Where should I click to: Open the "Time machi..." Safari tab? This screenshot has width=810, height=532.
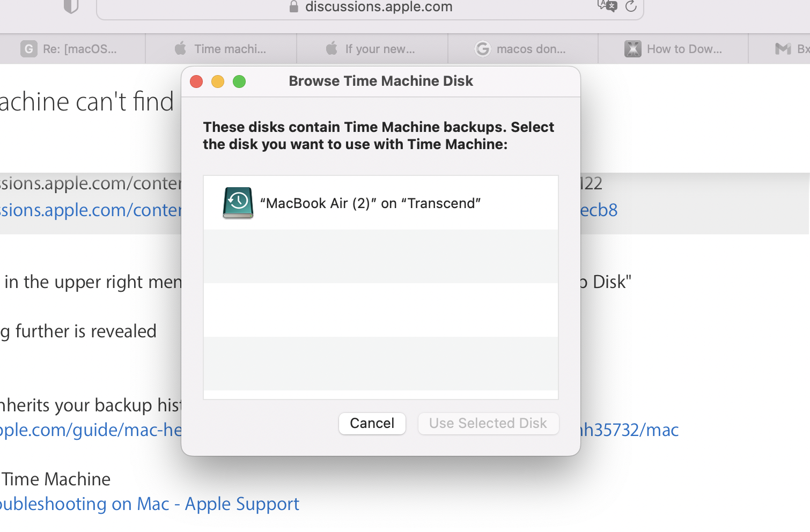pos(221,49)
